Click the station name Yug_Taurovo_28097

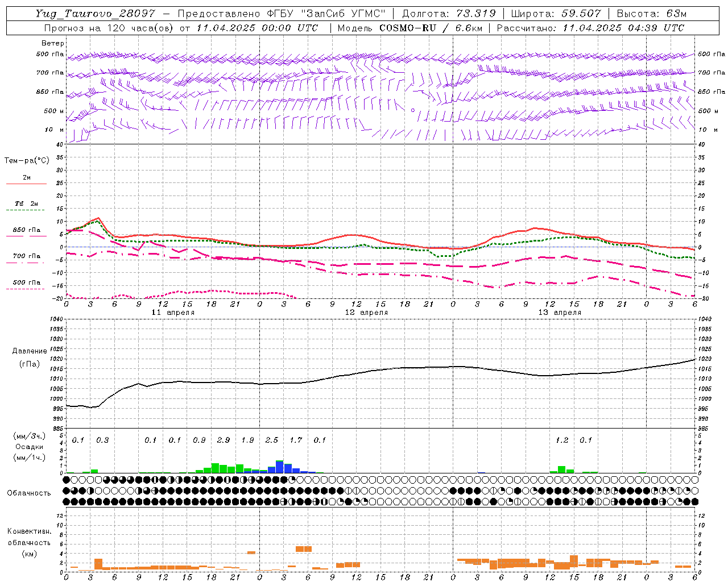(x=96, y=14)
